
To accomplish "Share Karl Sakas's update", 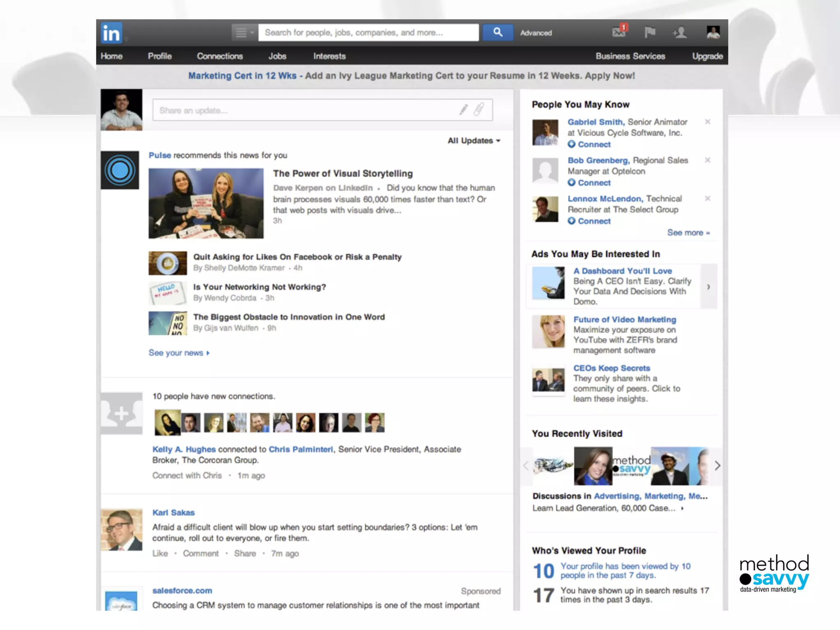I will pyautogui.click(x=245, y=554).
